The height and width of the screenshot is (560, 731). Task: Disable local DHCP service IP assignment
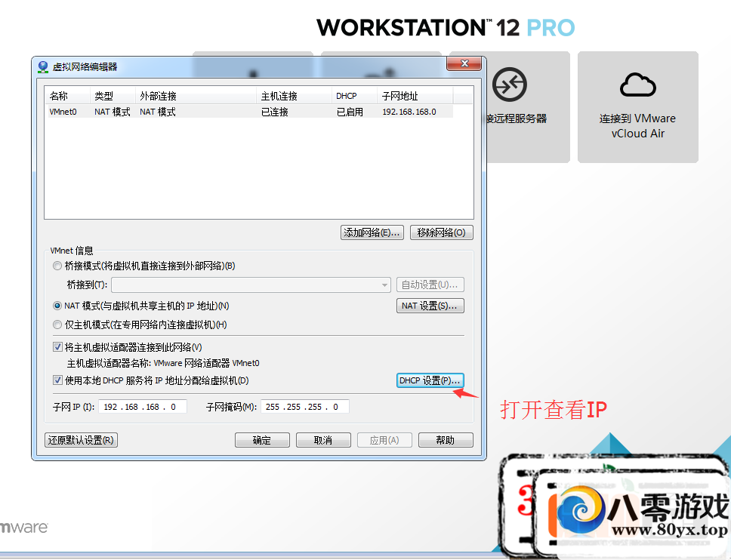click(58, 380)
